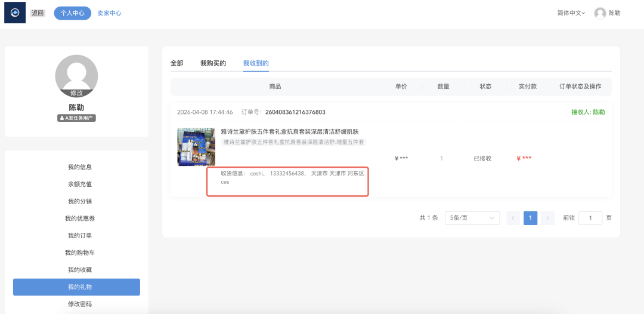The width and height of the screenshot is (644, 314).
Task: Click the large profile avatar
Action: (76, 76)
